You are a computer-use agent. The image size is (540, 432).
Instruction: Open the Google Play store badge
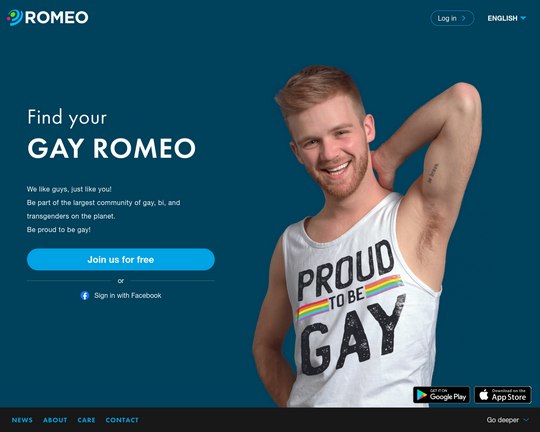coord(441,395)
